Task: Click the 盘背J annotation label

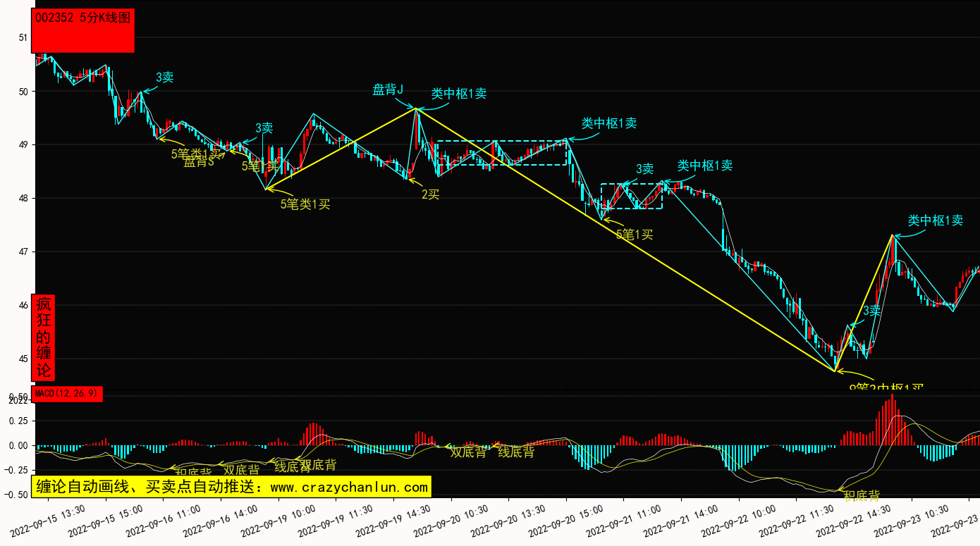Action: pos(388,89)
